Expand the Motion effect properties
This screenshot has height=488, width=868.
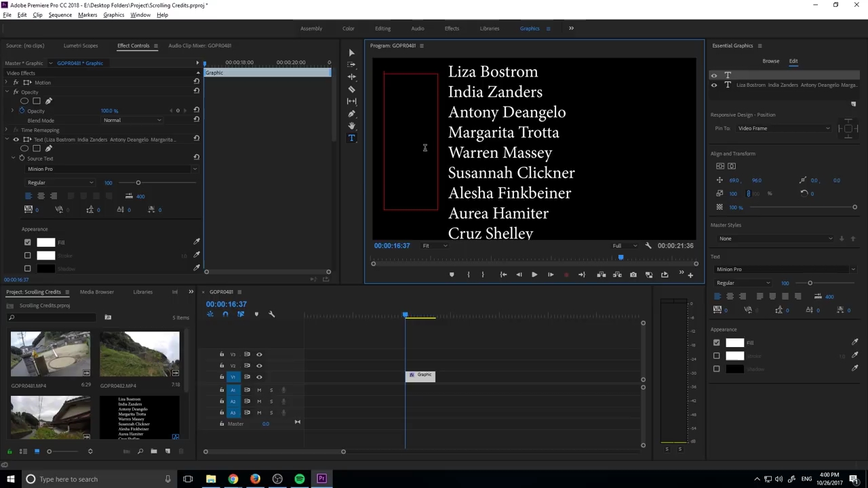[7, 82]
